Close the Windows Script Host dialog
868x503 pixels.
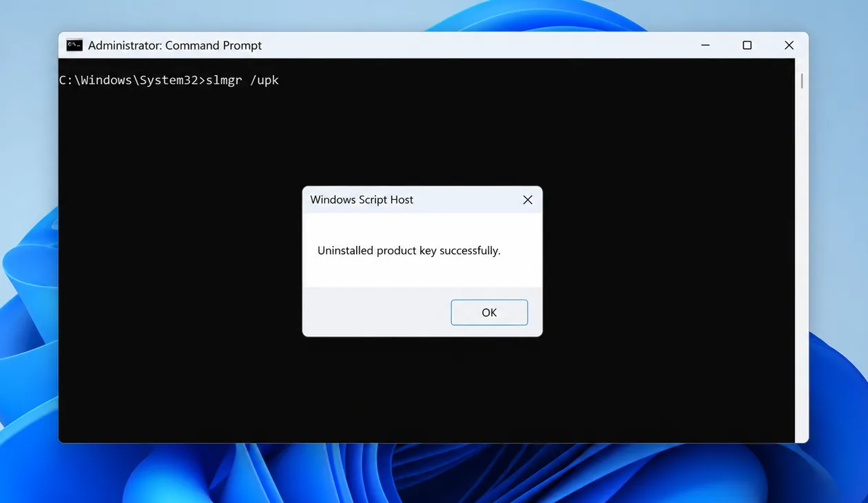[528, 200]
